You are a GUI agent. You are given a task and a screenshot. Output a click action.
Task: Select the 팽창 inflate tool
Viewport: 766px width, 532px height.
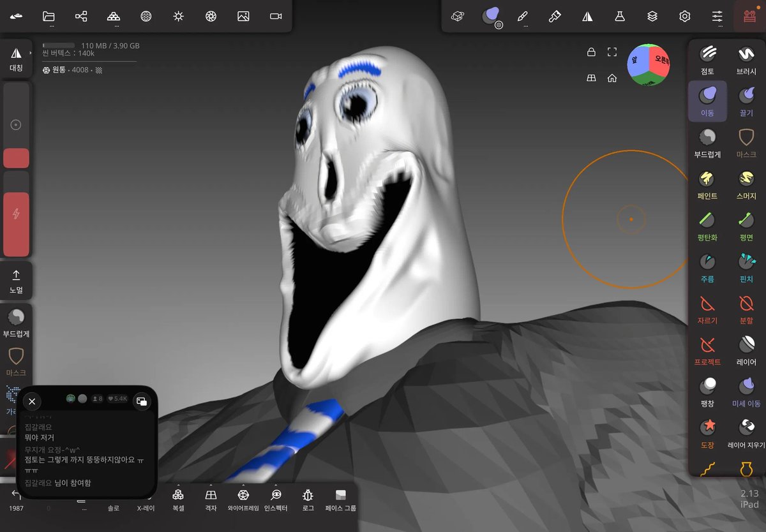click(x=707, y=392)
